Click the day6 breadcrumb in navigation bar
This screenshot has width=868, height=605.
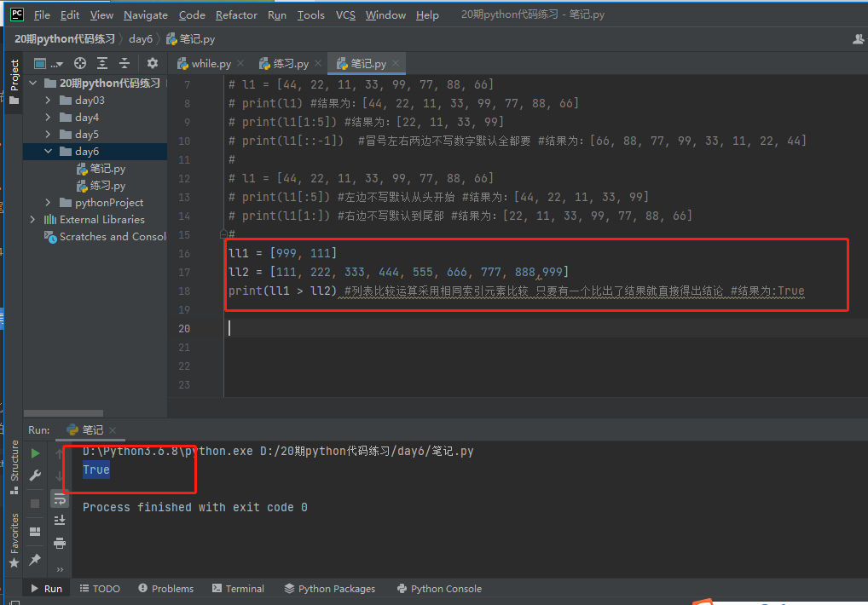(141, 39)
